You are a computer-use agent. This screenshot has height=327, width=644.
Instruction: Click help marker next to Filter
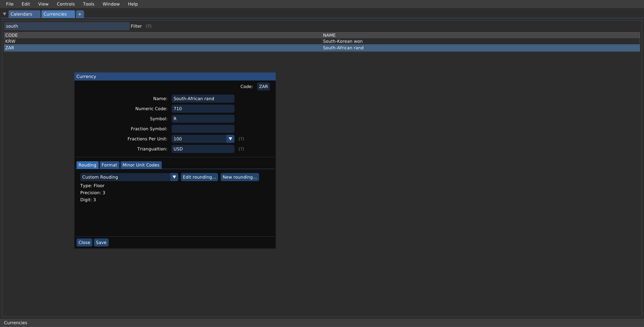[x=149, y=26]
